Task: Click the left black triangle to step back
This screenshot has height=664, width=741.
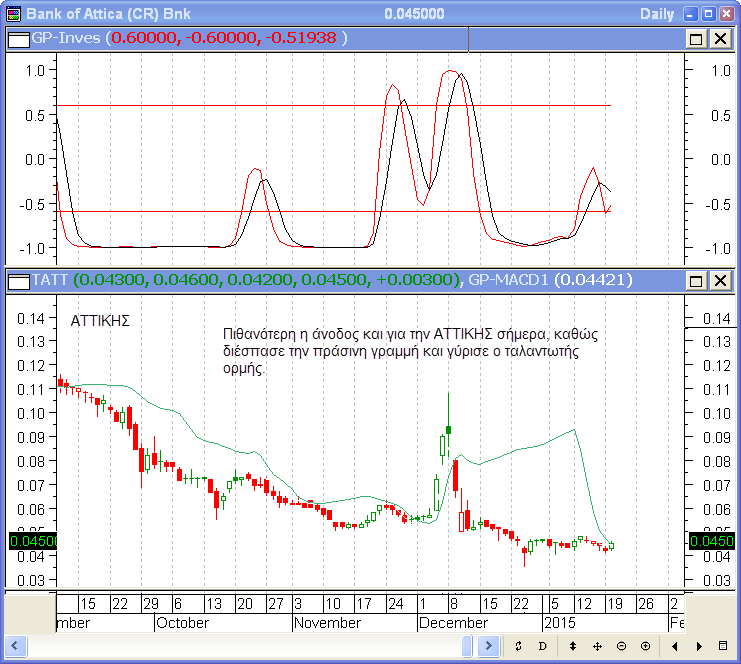Action: tap(675, 646)
